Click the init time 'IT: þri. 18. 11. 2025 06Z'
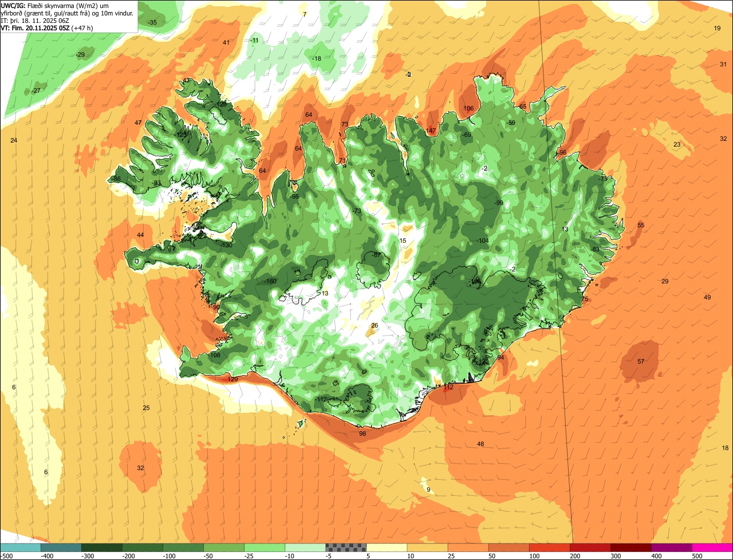Viewport: 733px width, 560px height. [35, 21]
